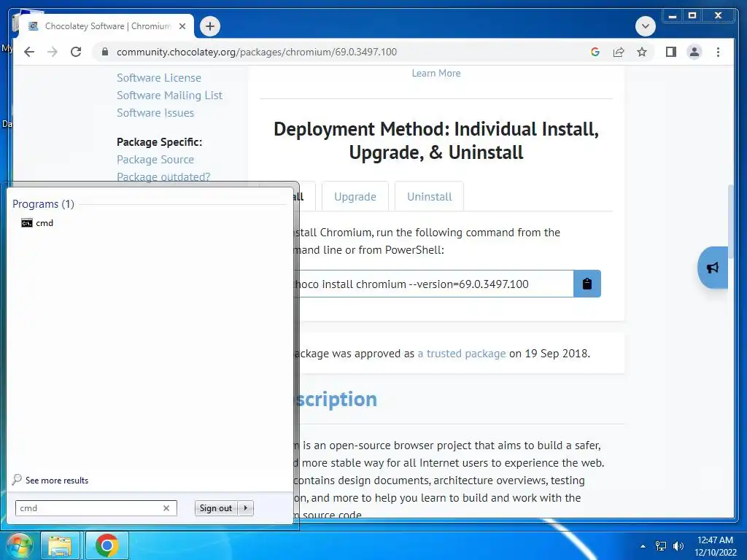747x560 pixels.
Task: Click the Sign out button
Action: pyautogui.click(x=216, y=508)
